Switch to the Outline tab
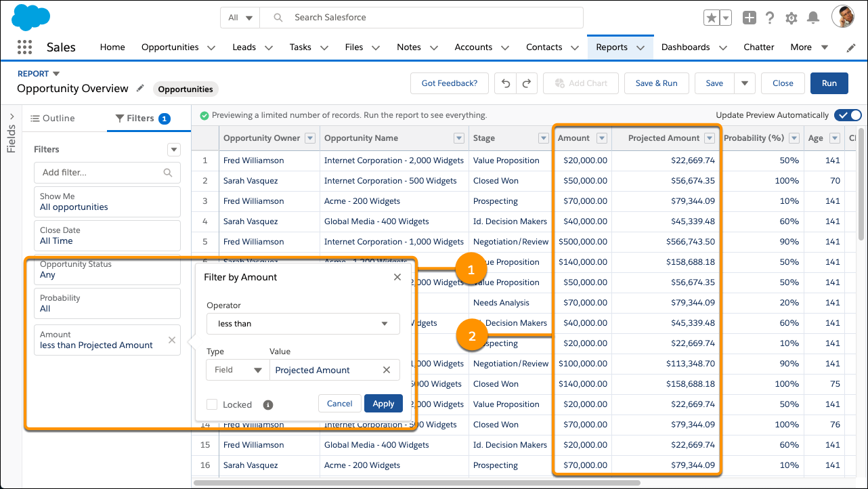This screenshot has width=868, height=489. pos(53,119)
